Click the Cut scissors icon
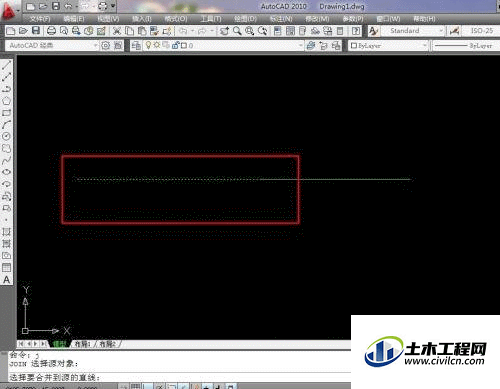 [x=117, y=31]
